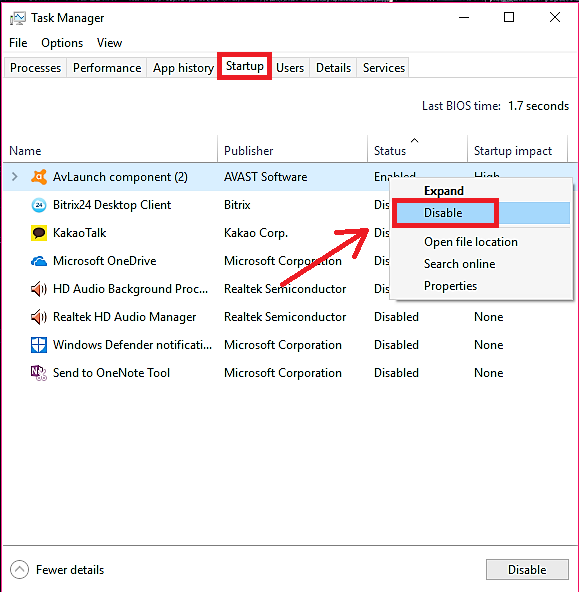Image resolution: width=579 pixels, height=592 pixels.
Task: Click None impact of Send to OneNote Tool
Action: tap(488, 373)
